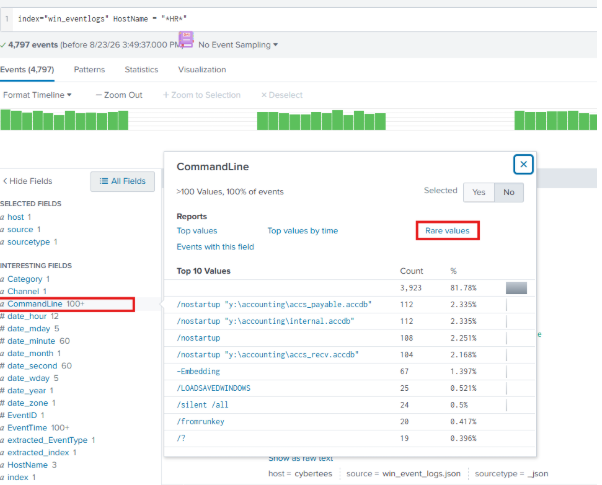
Task: Switch to the Patterns tab
Action: click(x=89, y=70)
